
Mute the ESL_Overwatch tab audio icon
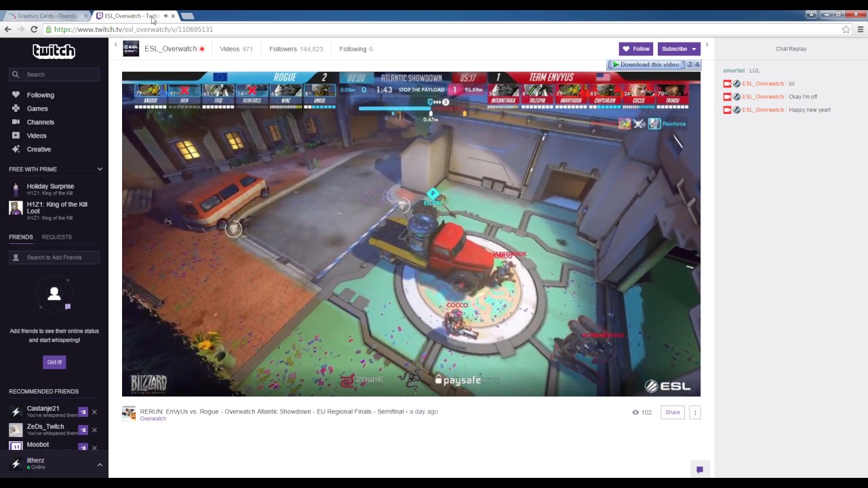tap(165, 16)
